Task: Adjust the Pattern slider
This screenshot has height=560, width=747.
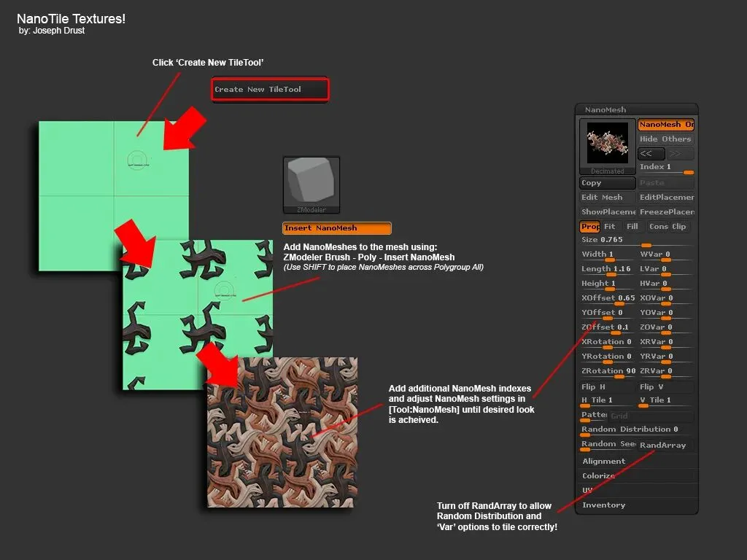Action: tap(594, 416)
